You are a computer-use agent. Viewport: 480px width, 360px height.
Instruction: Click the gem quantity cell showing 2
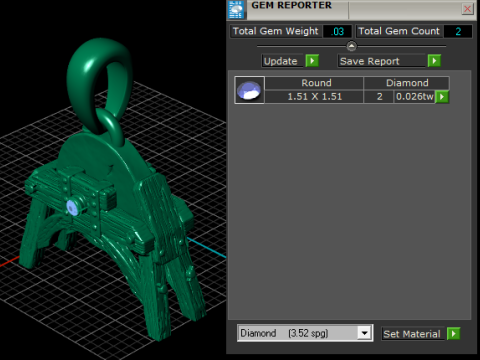[x=379, y=97]
